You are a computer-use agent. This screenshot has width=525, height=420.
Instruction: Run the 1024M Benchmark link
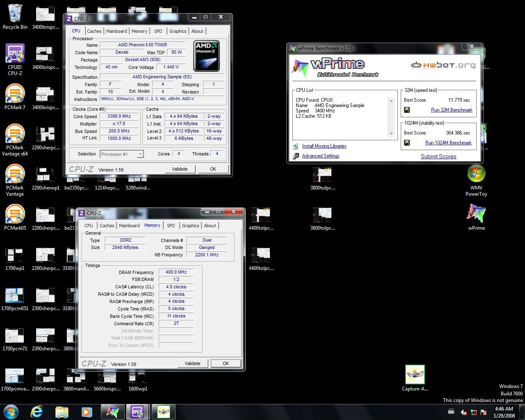point(448,143)
